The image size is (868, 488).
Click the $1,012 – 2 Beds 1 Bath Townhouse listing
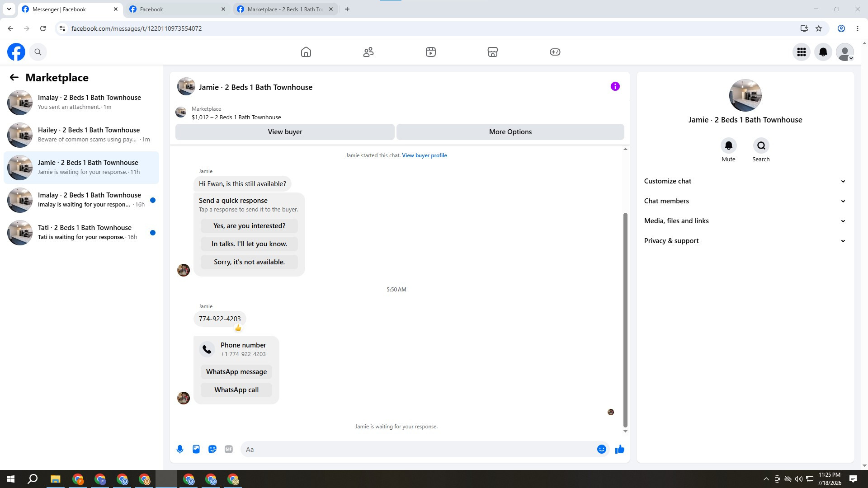point(236,117)
